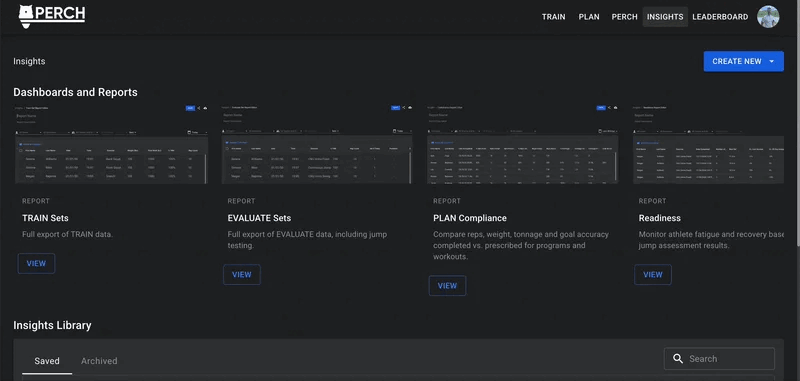Open the TRAIN Sets preview thumbnail
The image size is (800, 381).
pyautogui.click(x=111, y=144)
